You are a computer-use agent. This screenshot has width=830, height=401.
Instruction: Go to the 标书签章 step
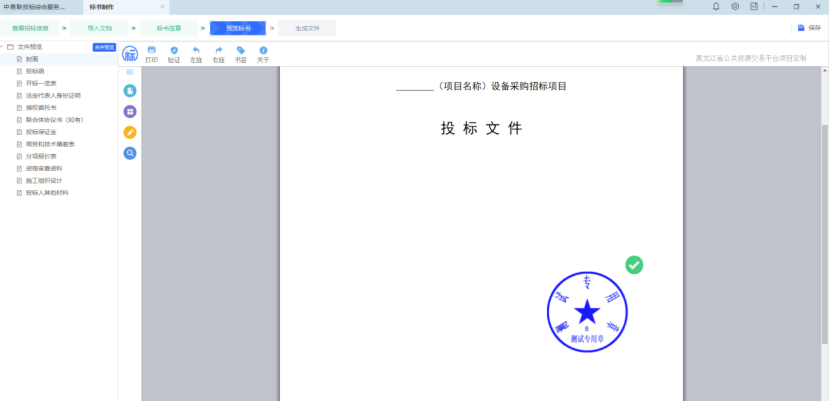pos(169,28)
